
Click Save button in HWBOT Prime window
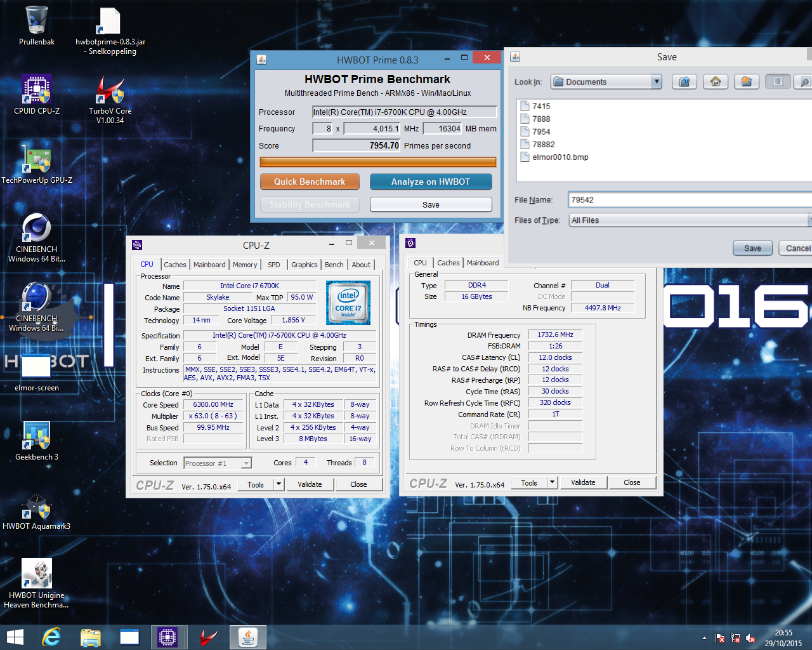[431, 204]
